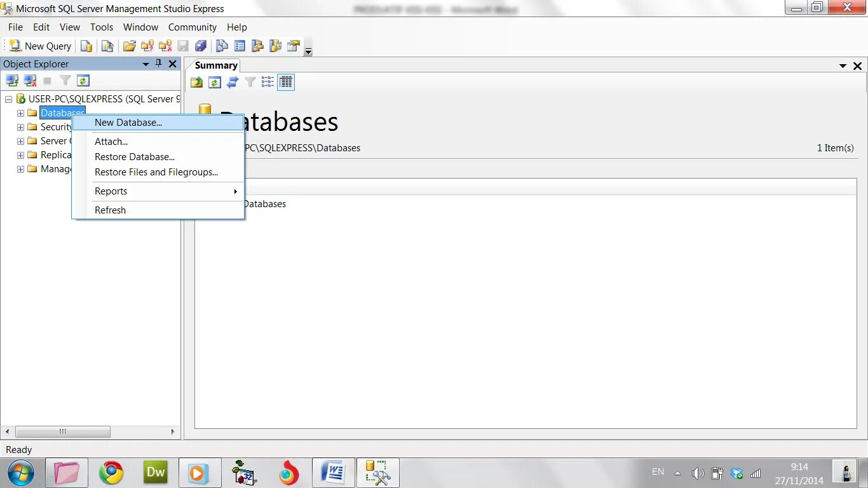Select the Summary tab
Screen dimensions: 868x488
[x=216, y=65]
